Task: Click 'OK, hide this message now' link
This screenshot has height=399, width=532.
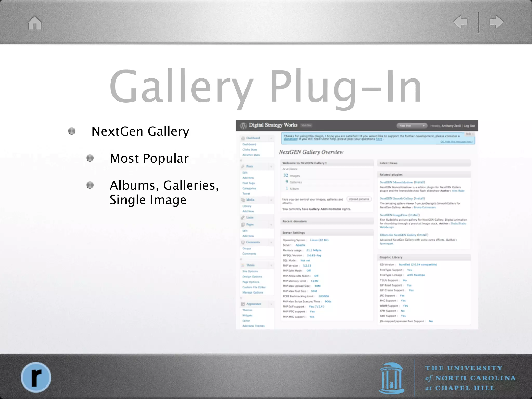Action: coord(456,142)
